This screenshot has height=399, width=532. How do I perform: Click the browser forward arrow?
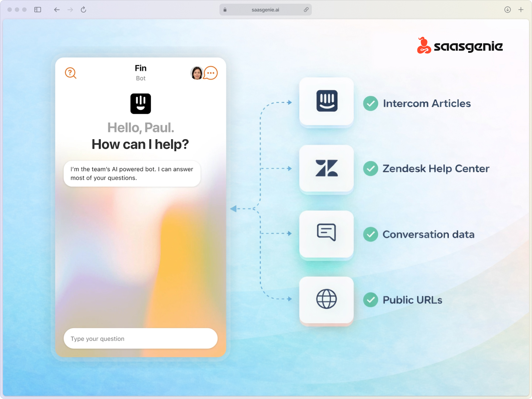point(70,10)
